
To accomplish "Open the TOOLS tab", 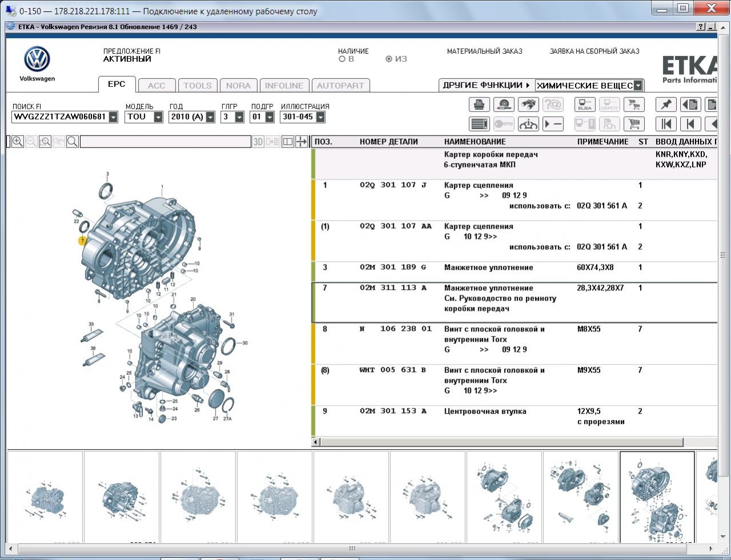I will point(198,86).
